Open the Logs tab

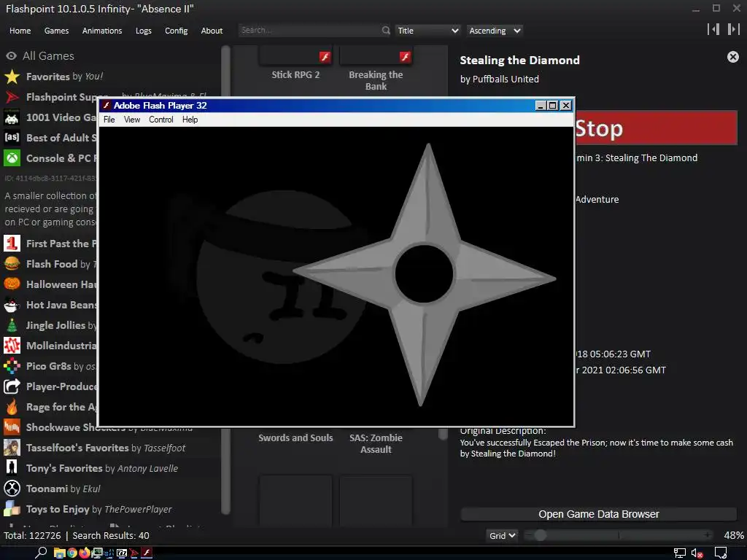[144, 31]
